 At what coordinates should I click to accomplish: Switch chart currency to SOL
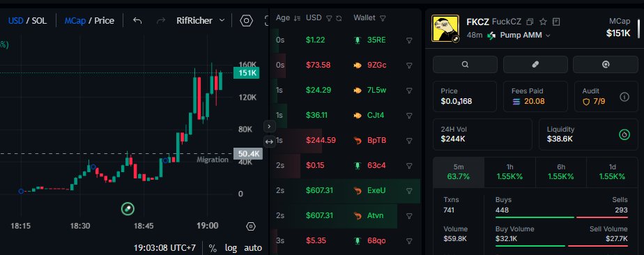tap(40, 20)
